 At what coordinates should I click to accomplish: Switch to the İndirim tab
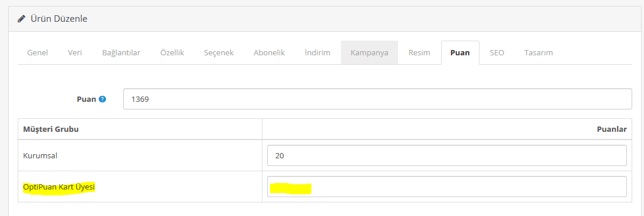coord(317,53)
